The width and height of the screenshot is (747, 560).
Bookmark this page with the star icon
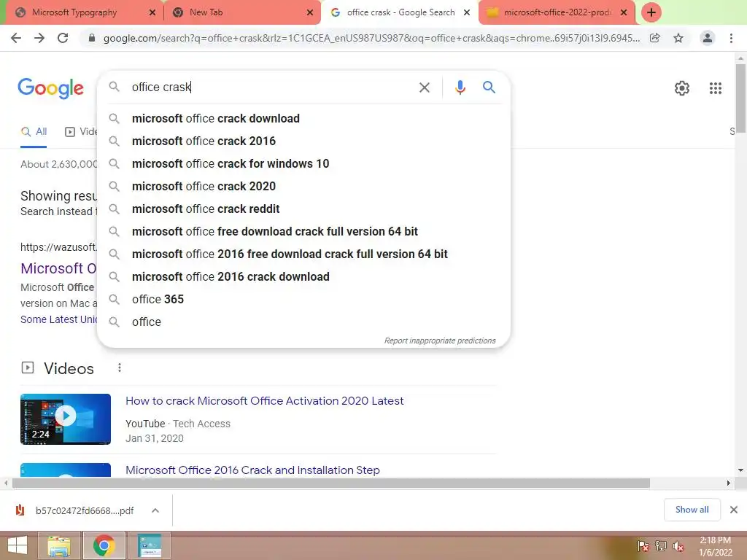pyautogui.click(x=678, y=38)
